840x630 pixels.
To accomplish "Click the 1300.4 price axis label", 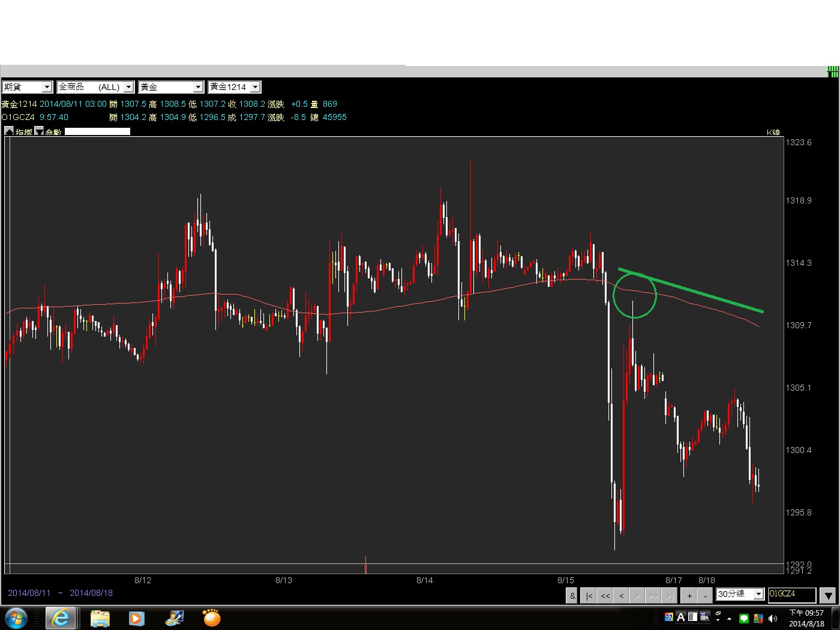I will click(x=799, y=450).
